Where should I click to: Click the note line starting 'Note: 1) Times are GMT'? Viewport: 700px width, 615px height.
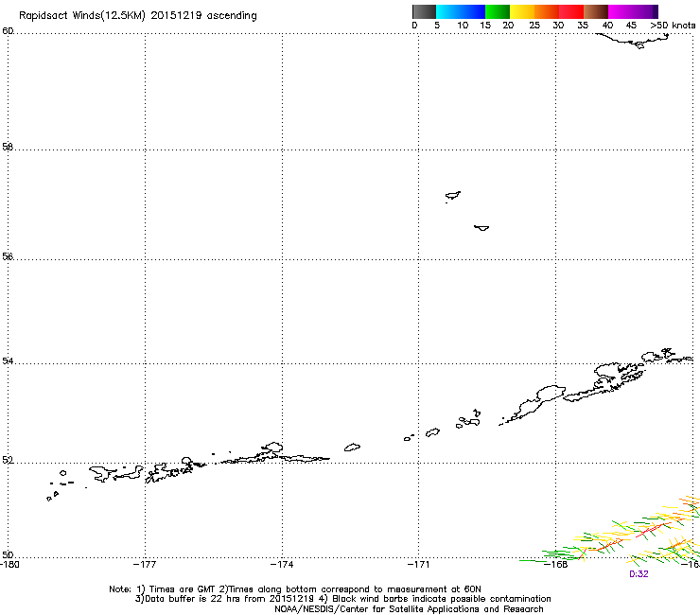[x=295, y=589]
